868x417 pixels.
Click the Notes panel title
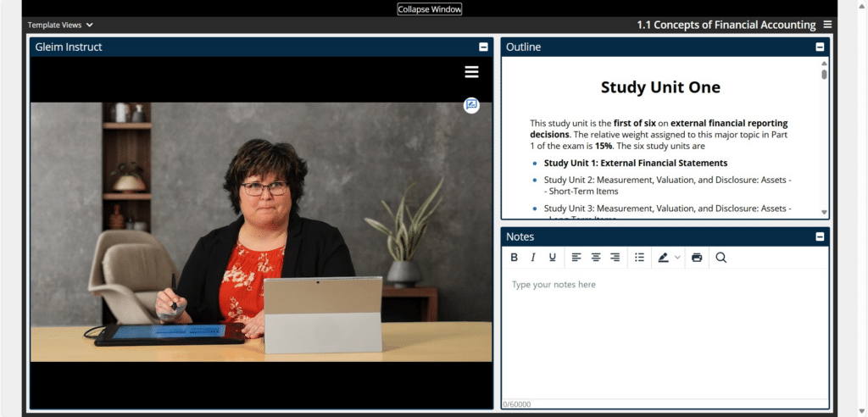coord(520,237)
